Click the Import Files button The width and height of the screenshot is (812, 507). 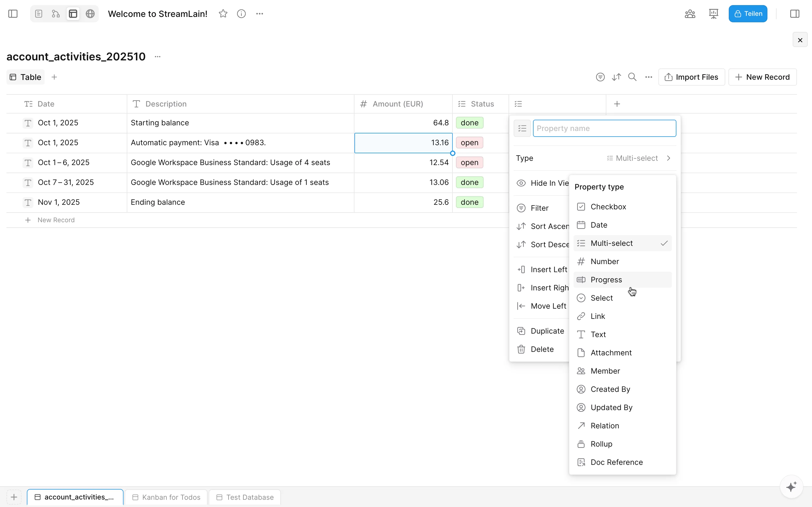point(692,77)
